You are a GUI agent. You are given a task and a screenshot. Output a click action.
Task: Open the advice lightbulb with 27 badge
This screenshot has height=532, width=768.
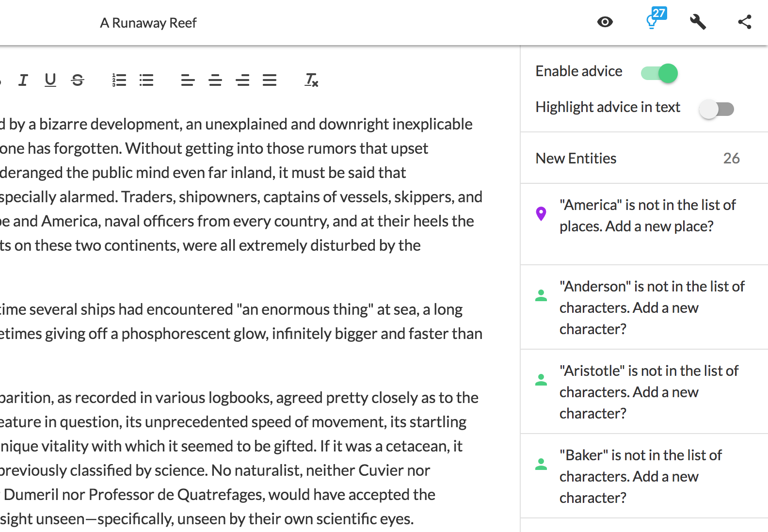(x=655, y=20)
